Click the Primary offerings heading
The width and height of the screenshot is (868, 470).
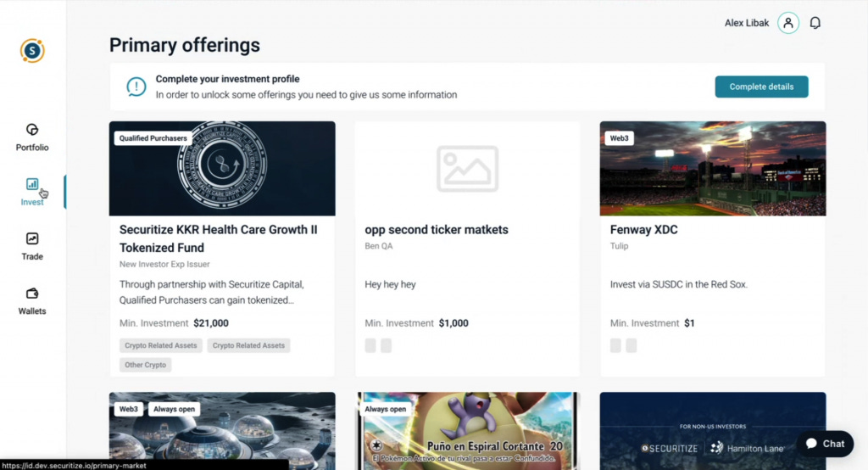[184, 45]
